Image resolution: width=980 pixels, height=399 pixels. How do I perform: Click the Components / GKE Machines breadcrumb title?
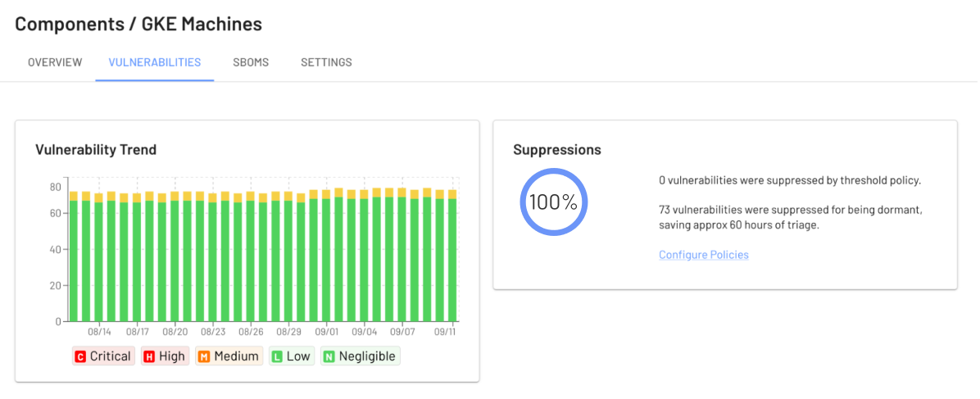[x=138, y=24]
